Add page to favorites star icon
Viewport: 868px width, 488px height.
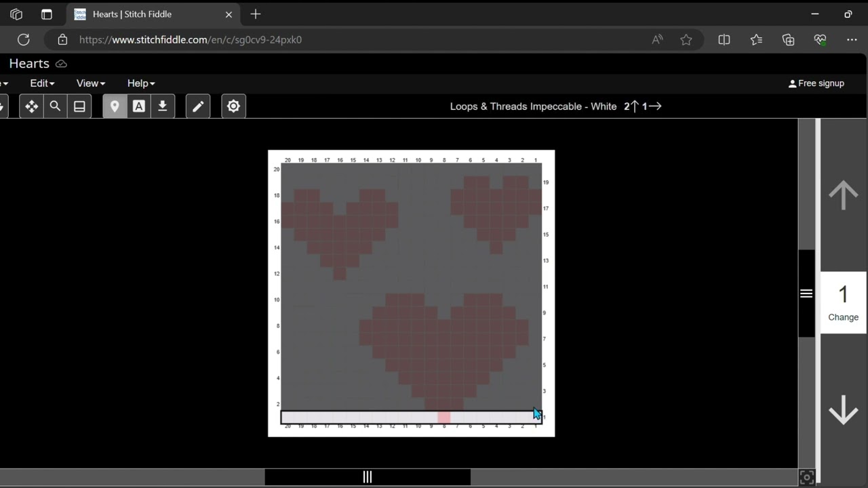tap(686, 39)
